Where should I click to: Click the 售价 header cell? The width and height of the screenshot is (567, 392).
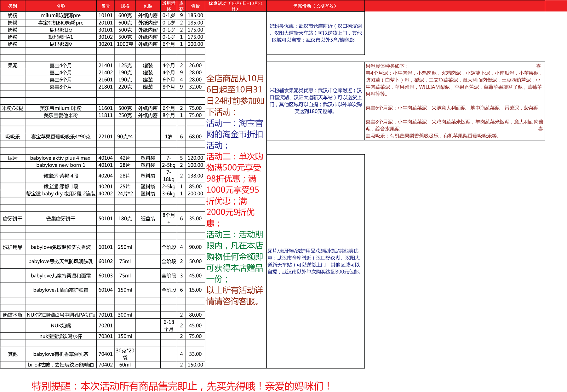coord(195,6)
